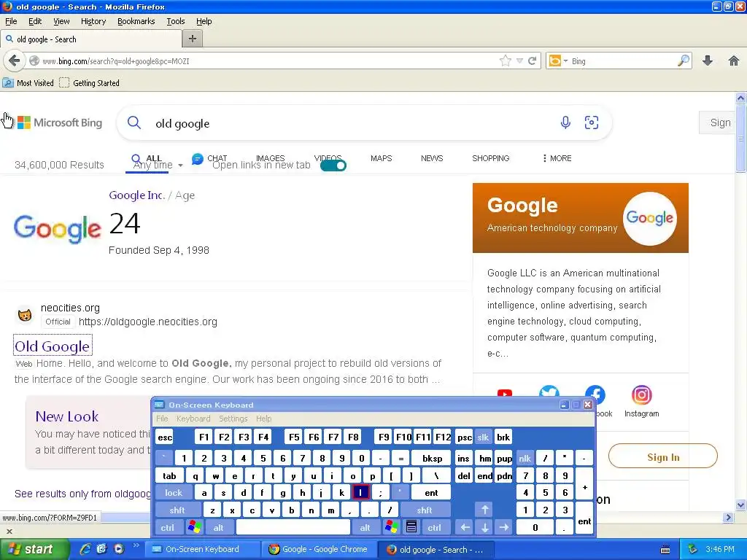Switch to the MAPS search tab
This screenshot has width=747, height=560.
[x=381, y=158]
